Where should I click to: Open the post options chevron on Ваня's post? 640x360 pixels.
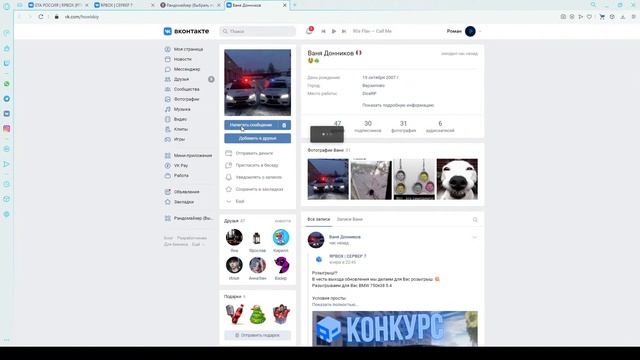(x=474, y=237)
